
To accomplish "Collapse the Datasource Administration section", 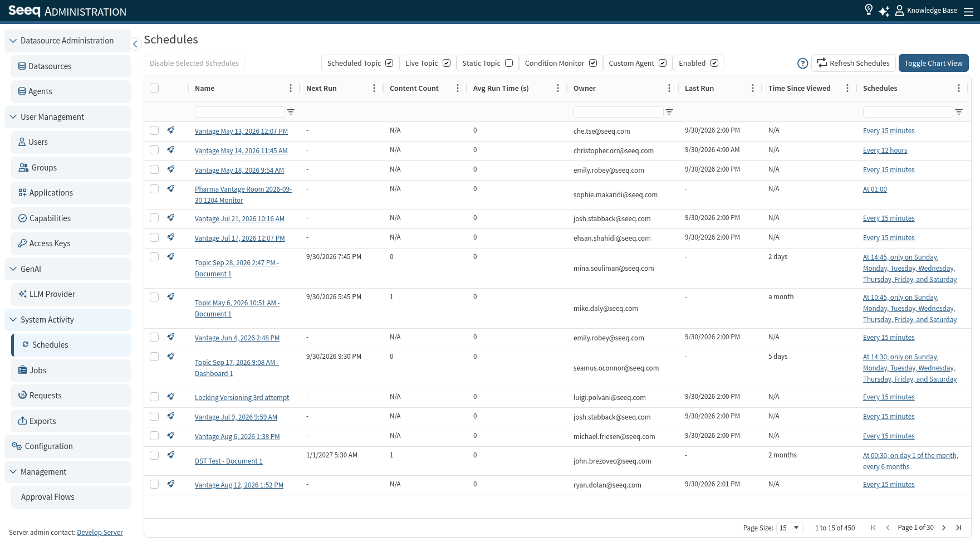I will pyautogui.click(x=68, y=41).
